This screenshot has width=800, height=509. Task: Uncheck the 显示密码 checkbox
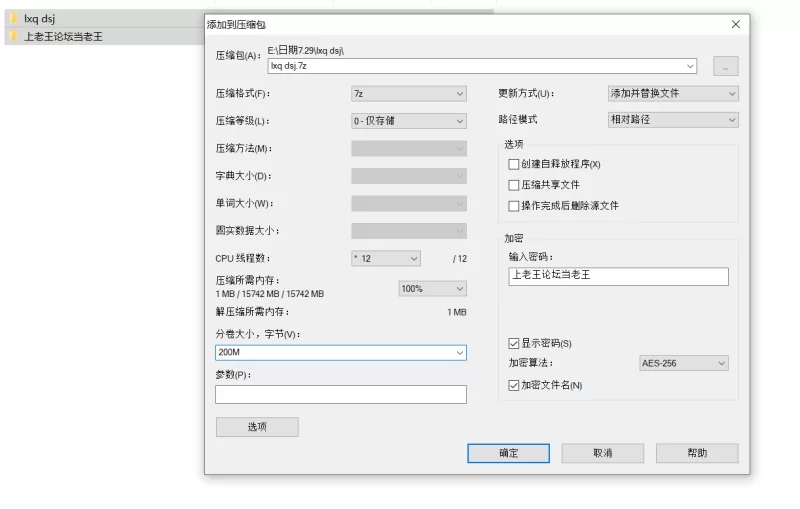tap(513, 344)
